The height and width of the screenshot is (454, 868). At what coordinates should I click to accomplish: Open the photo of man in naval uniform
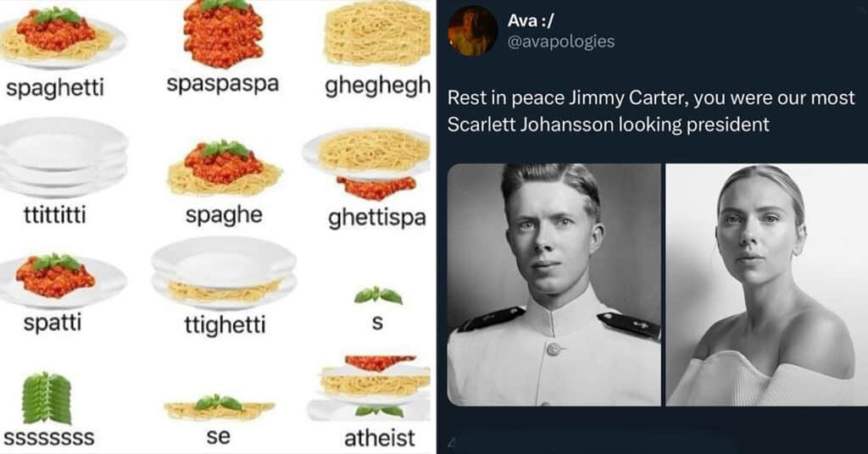[554, 285]
